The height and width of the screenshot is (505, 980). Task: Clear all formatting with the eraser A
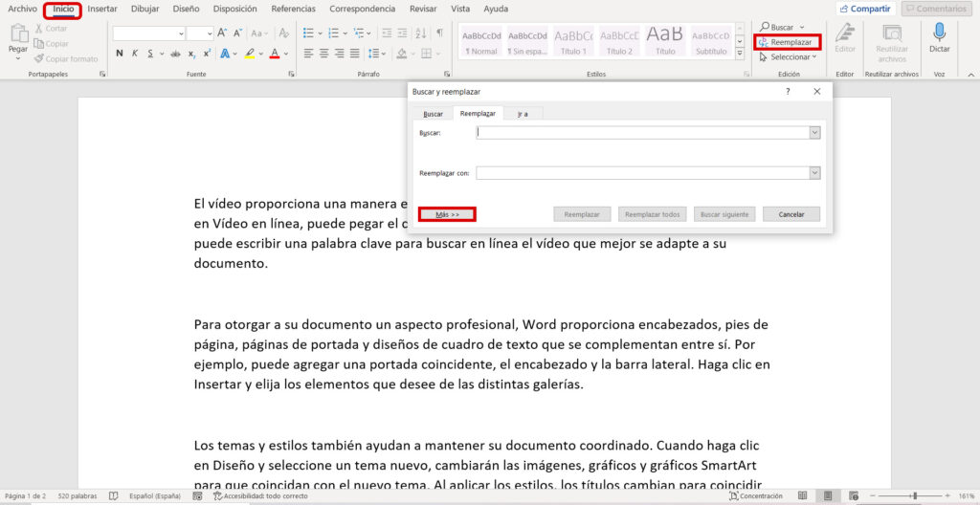[284, 33]
